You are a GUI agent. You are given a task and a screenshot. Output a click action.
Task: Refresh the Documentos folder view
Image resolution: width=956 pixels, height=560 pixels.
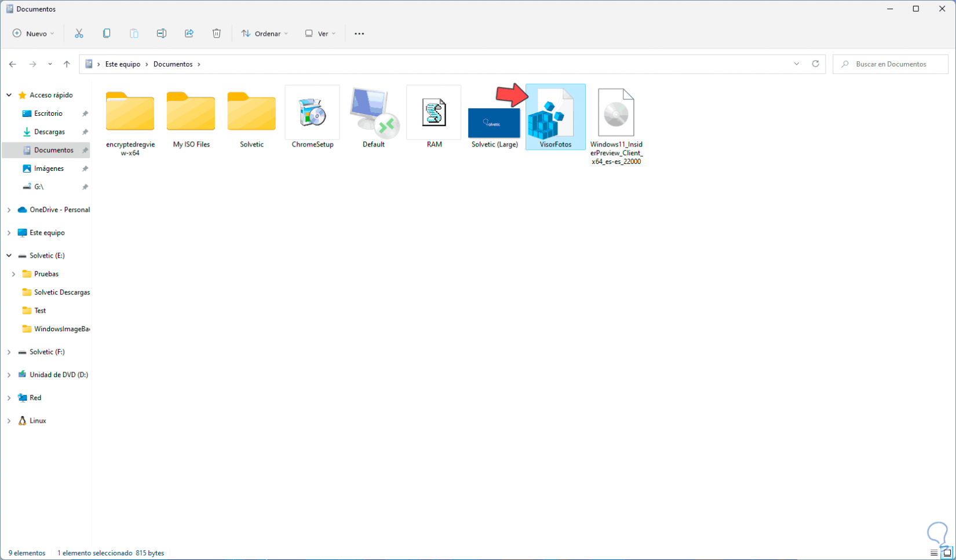click(815, 64)
